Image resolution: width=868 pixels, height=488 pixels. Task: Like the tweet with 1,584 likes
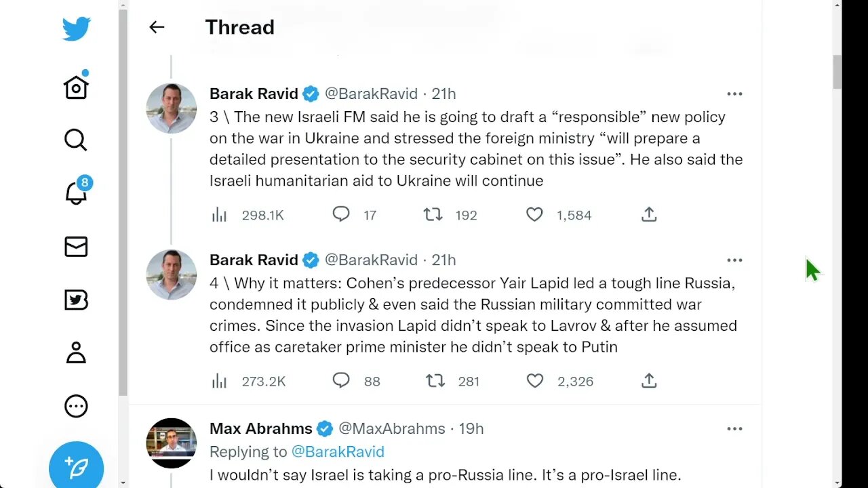click(534, 215)
